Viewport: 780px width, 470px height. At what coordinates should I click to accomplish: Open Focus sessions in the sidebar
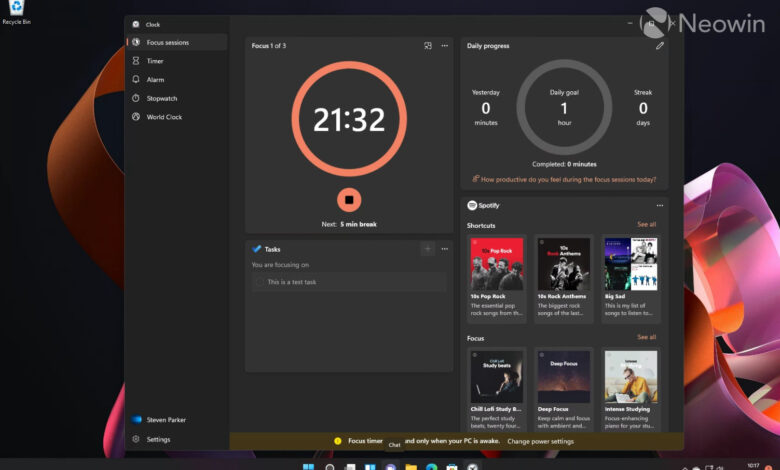[177, 42]
